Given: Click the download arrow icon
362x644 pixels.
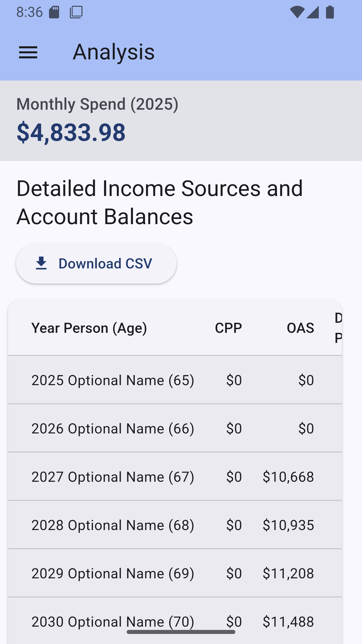Looking at the screenshot, I should [x=41, y=263].
